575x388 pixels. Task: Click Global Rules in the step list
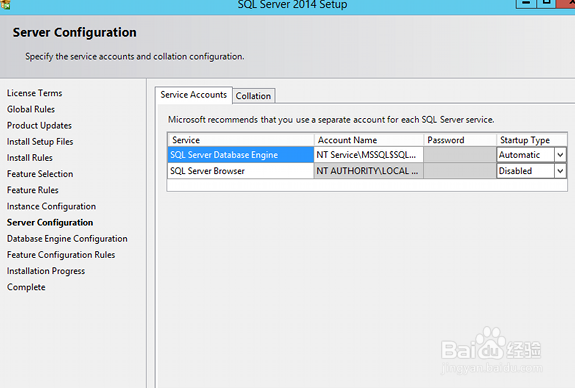[31, 109]
